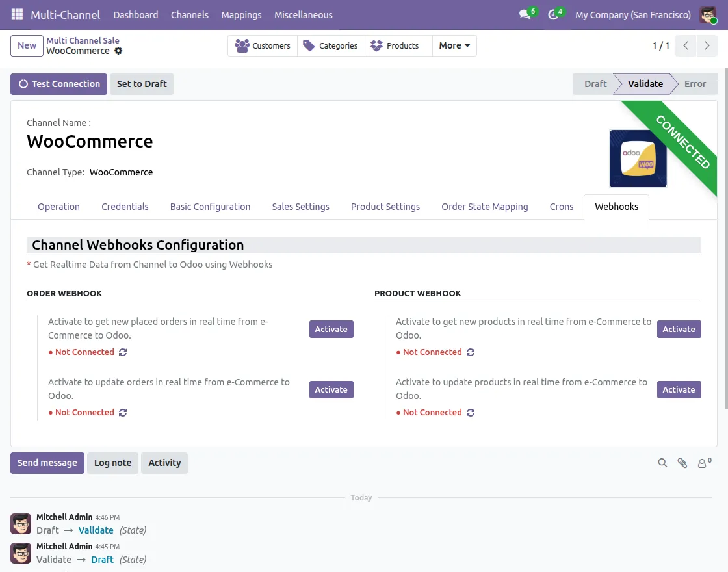This screenshot has height=572, width=728.
Task: Open the apps grid menu icon
Action: 17,14
